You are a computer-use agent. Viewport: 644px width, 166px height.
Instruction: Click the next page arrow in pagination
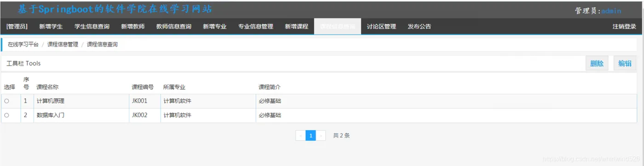(x=321, y=136)
